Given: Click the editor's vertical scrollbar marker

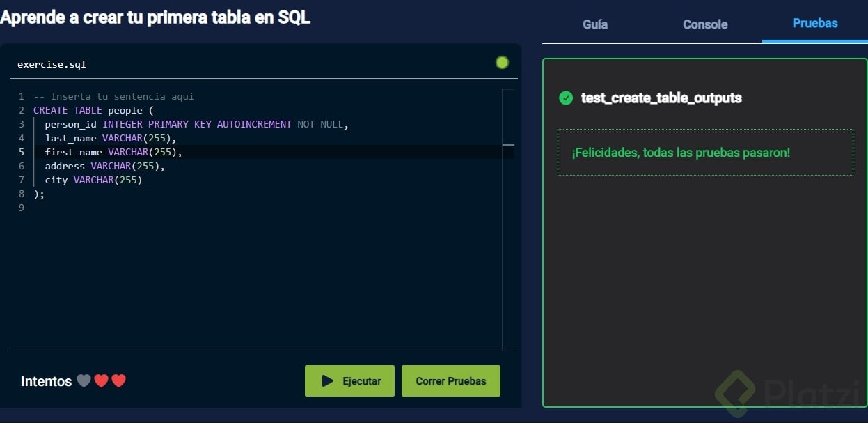Looking at the screenshot, I should pyautogui.click(x=508, y=145).
